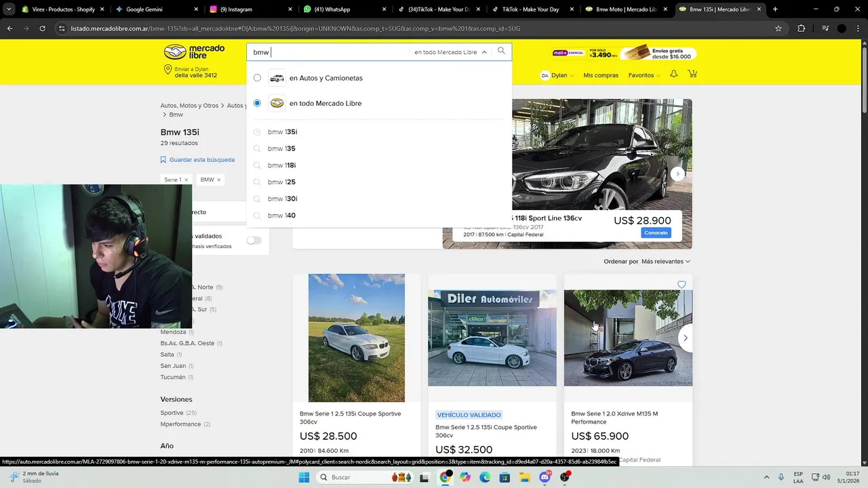Open Microsoft Edge from taskbar
This screenshot has height=488, width=868.
point(485,477)
